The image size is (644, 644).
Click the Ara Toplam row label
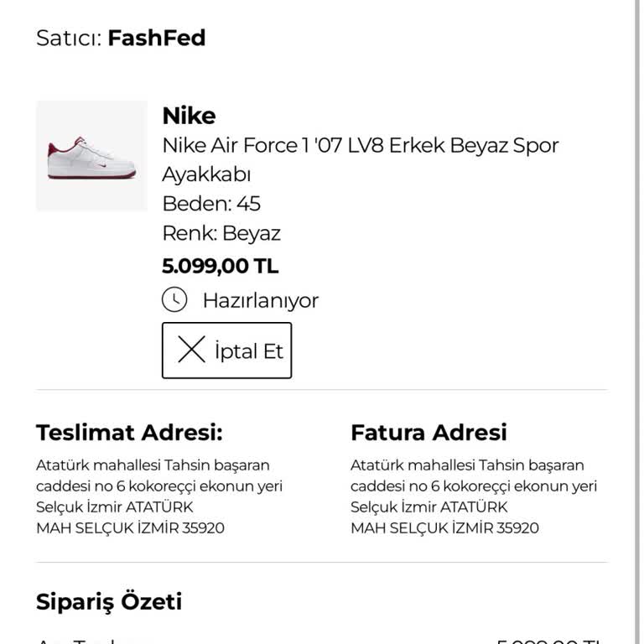84,641
